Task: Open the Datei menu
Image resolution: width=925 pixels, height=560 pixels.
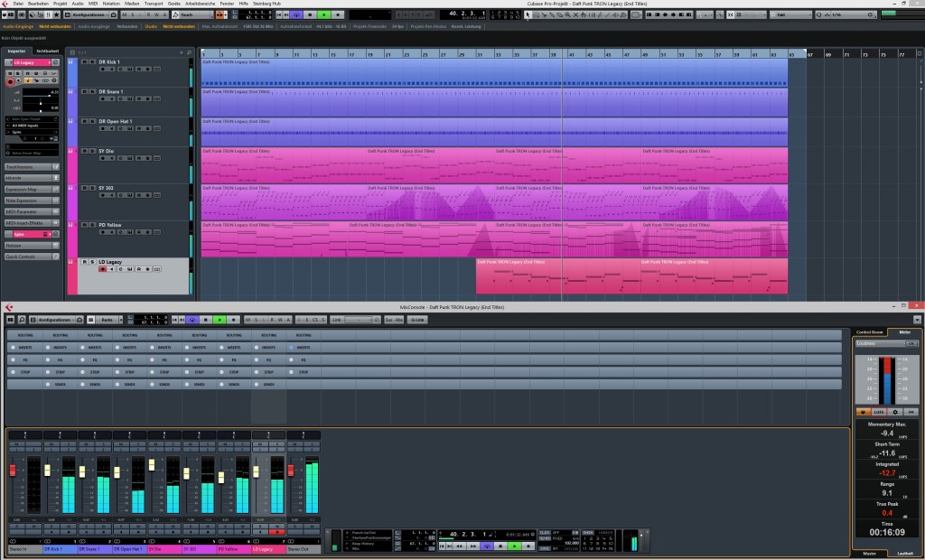Action: (x=18, y=4)
